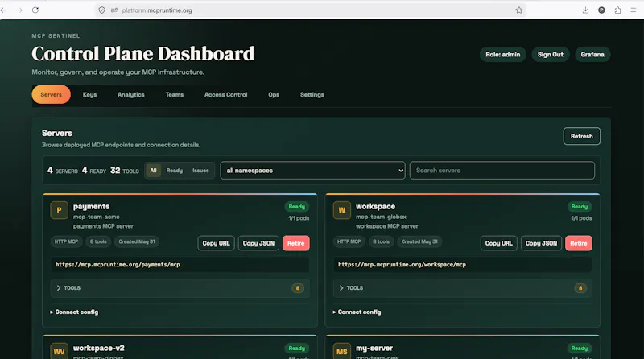644x359 pixels.
Task: Click the payments endpoint URL text
Action: [118, 265]
